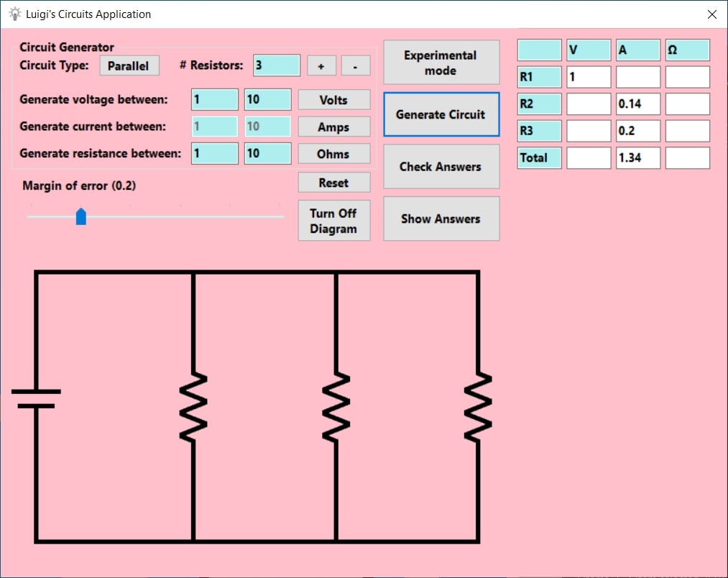Click R2 amps cell showing 0.14
728x578 pixels.
click(638, 104)
